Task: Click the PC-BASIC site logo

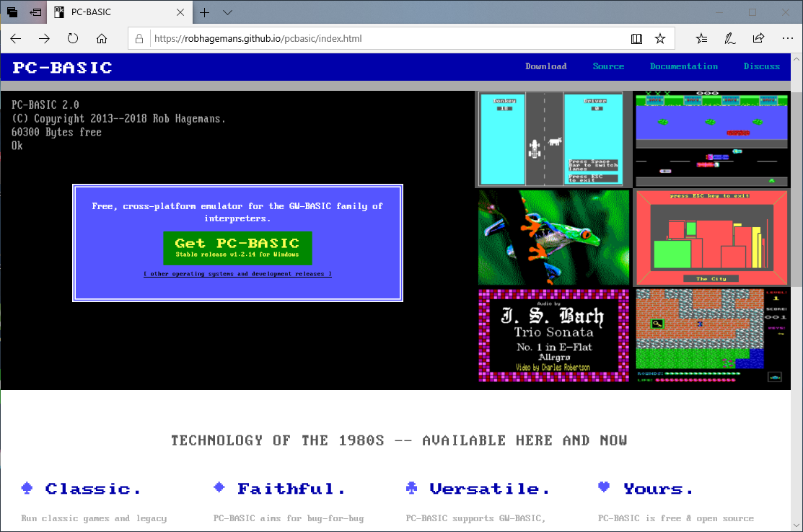Action: pyautogui.click(x=62, y=68)
